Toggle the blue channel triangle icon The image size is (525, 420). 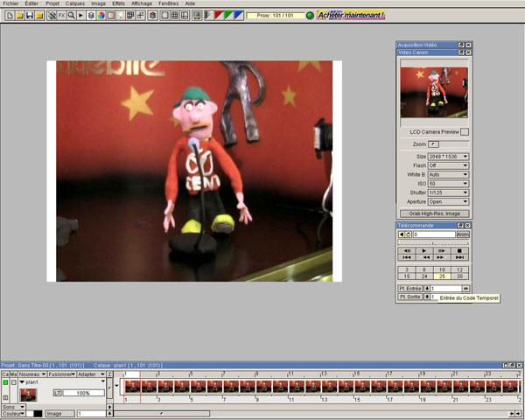point(238,16)
